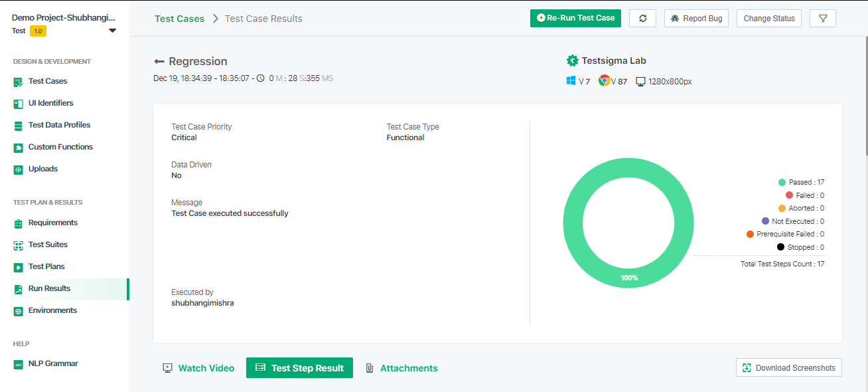
Task: Click the Total Test Steps Count text
Action: tap(782, 264)
